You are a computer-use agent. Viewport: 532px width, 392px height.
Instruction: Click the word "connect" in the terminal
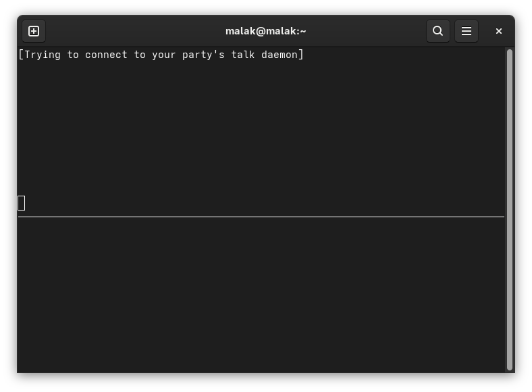pyautogui.click(x=106, y=55)
